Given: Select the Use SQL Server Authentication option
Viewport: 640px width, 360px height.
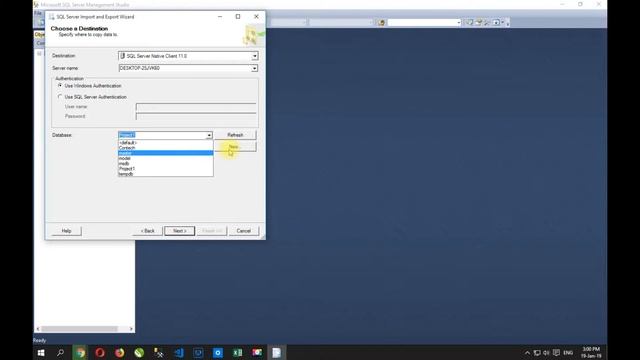Looking at the screenshot, I should tap(60, 97).
